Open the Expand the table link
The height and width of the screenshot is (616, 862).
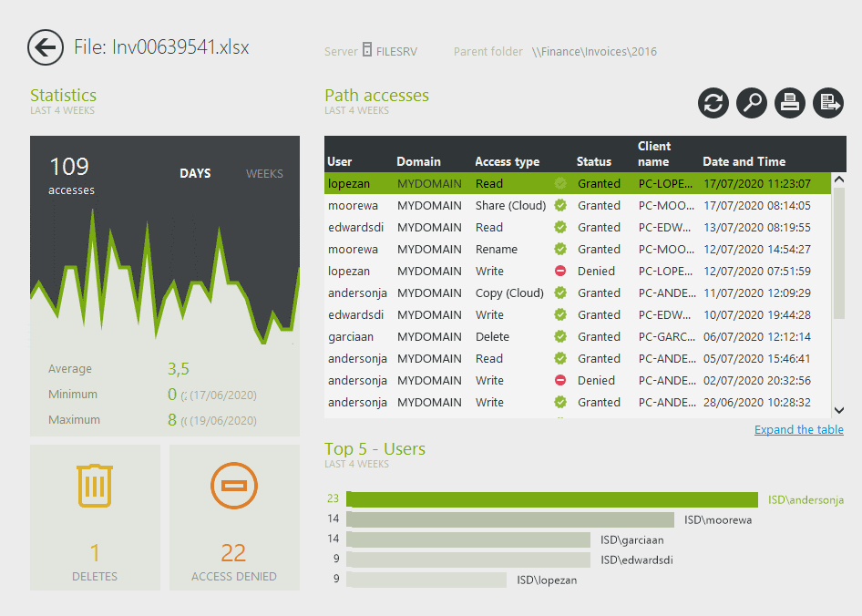pos(798,430)
